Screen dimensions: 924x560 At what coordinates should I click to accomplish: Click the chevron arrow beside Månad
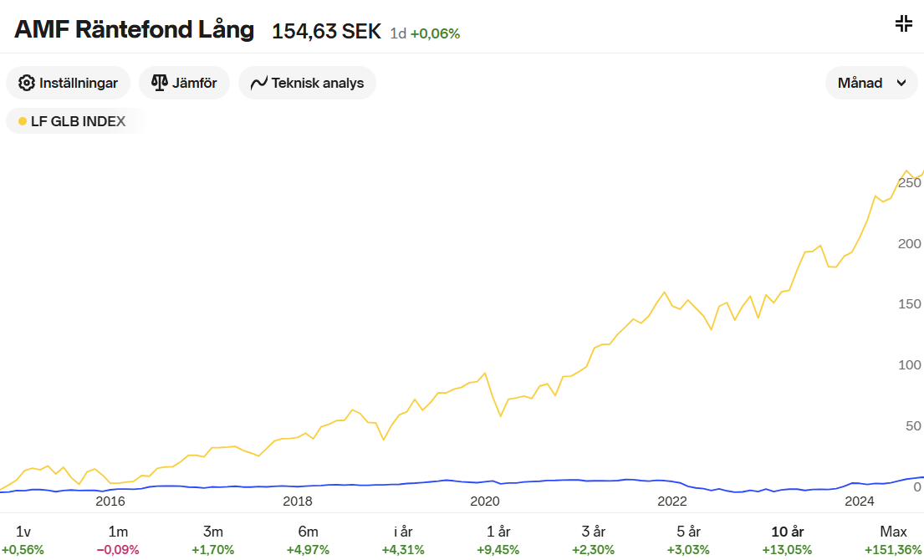coord(901,83)
